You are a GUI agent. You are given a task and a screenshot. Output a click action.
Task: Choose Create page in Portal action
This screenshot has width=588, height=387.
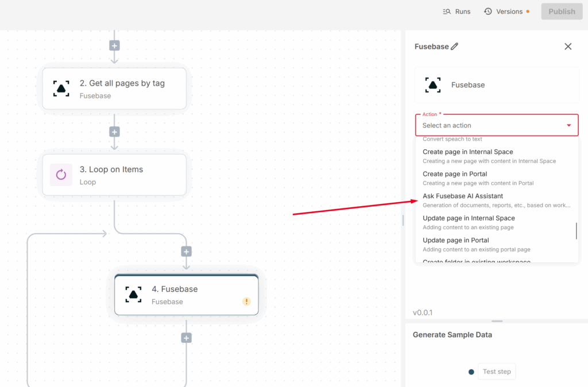[x=455, y=174]
